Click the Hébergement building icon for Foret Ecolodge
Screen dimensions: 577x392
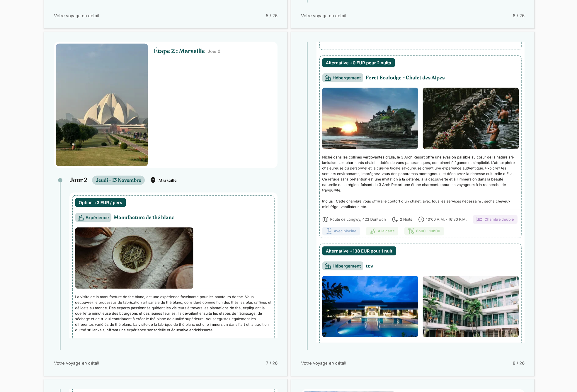328,78
